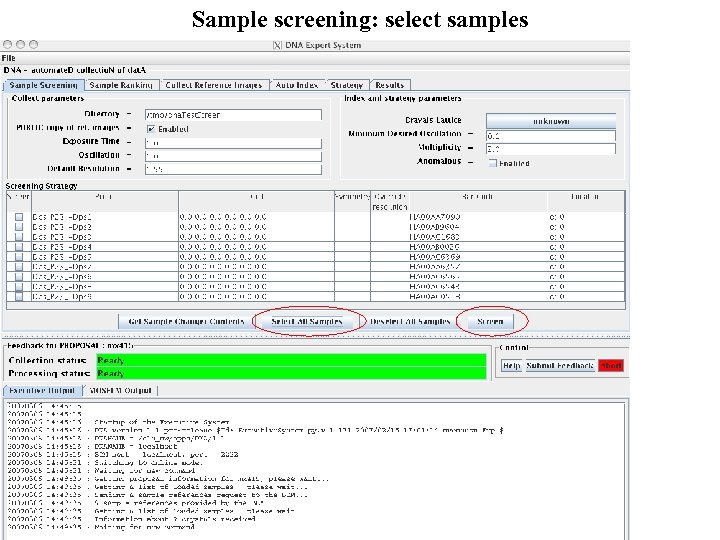
Task: Select the Dps4 sample name cell
Action: 105,247
